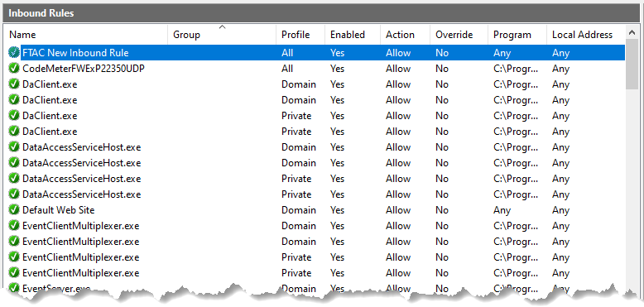Screen dimensions: 644x307
Task: Click the C:\Progr... program path in CodeMeterFWExP22350UDP row
Action: 516,69
